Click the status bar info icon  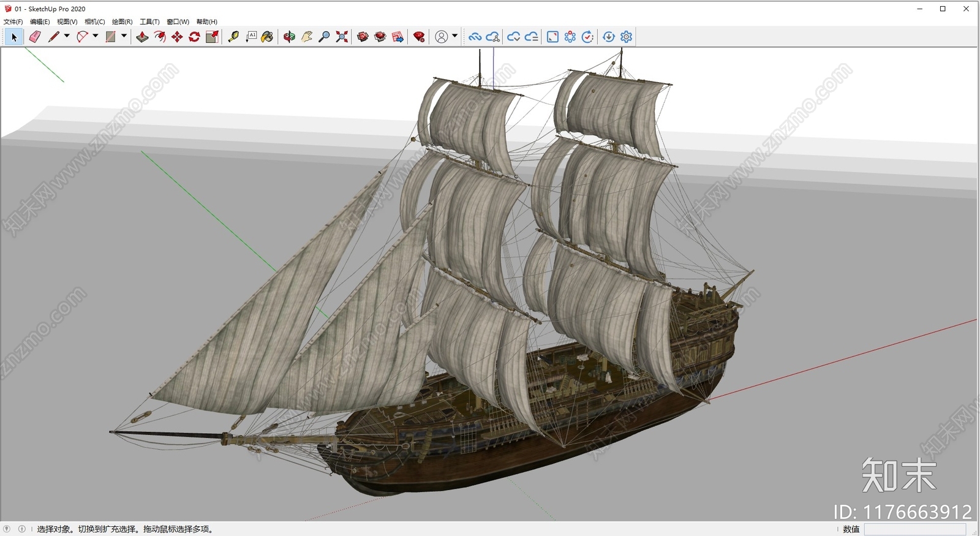[22, 529]
